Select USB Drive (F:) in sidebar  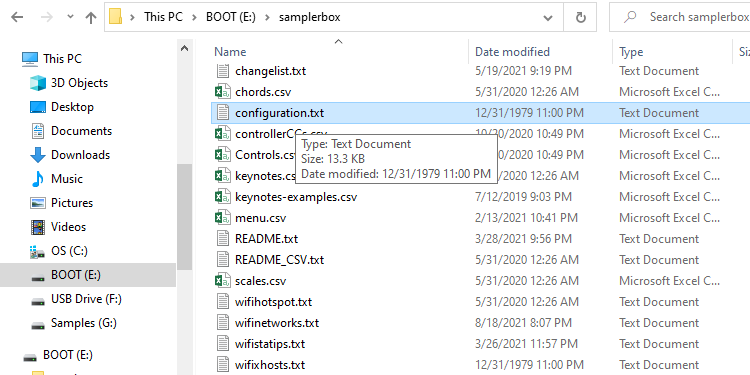point(86,299)
